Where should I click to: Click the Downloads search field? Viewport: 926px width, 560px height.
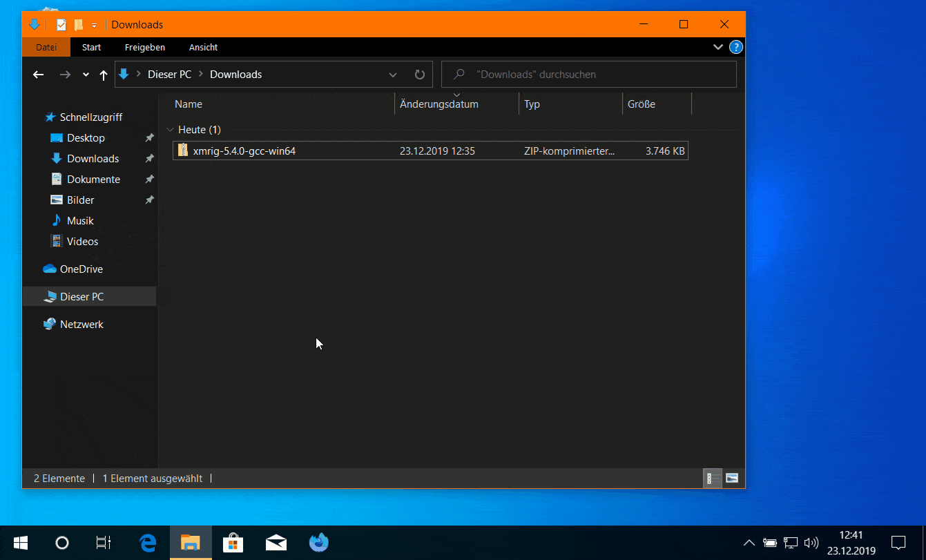pyautogui.click(x=589, y=75)
